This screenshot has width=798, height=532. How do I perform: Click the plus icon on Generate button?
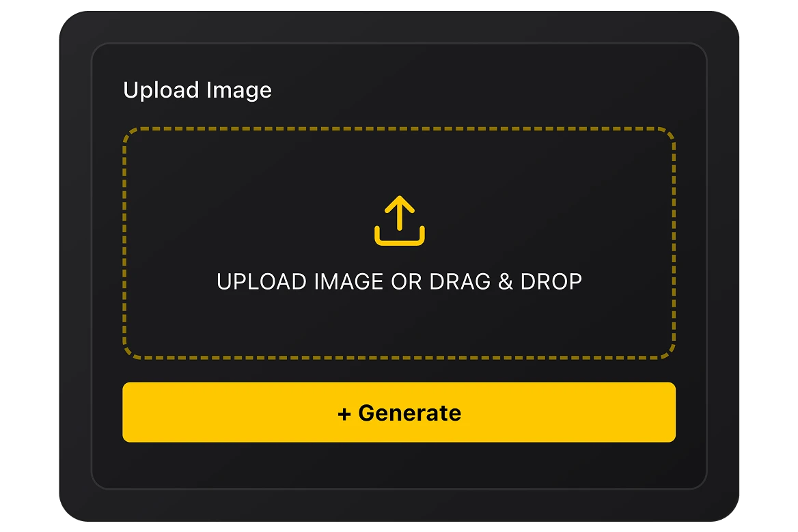point(344,414)
